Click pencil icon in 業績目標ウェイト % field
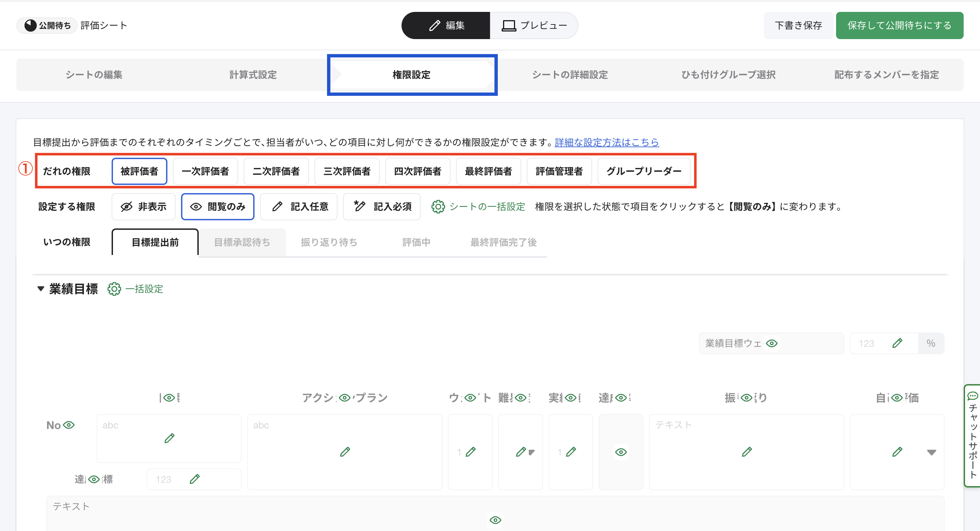 click(897, 343)
